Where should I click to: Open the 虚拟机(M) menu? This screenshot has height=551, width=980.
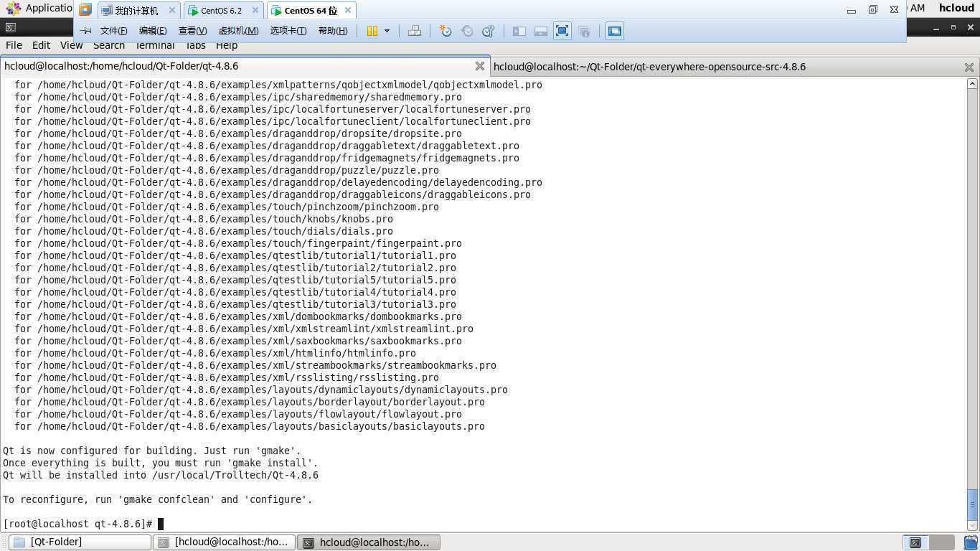[238, 31]
